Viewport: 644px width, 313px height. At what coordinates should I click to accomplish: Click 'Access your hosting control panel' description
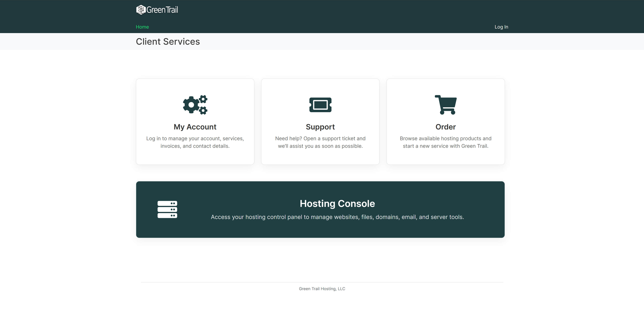[337, 217]
